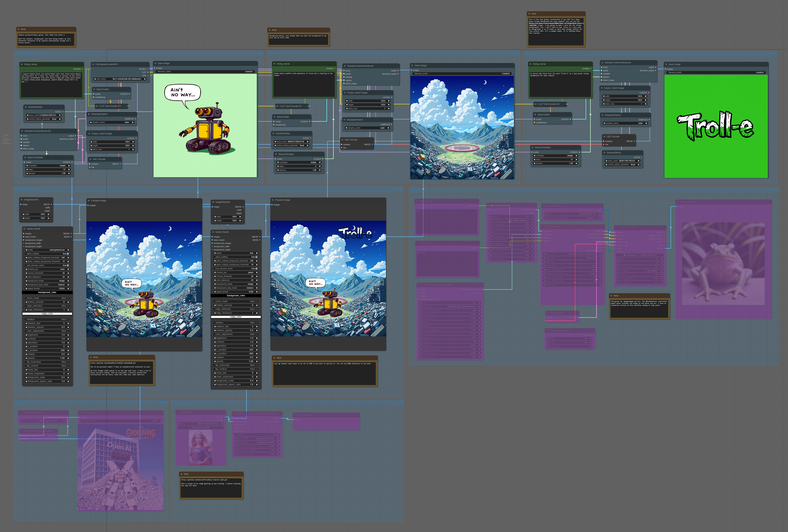
Task: Toggle shadow option in the left Geeky RemB node
Action: tap(67, 319)
